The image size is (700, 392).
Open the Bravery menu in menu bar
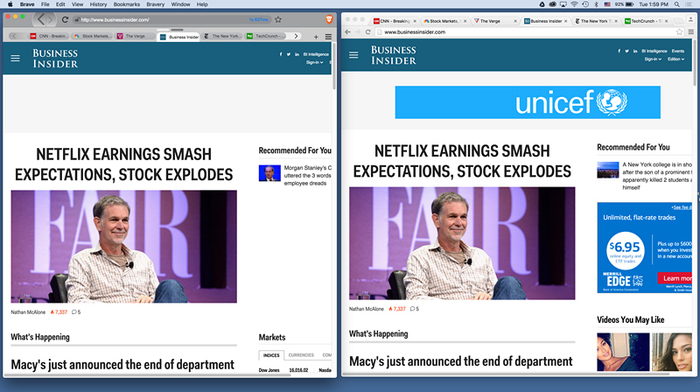pyautogui.click(x=155, y=4)
